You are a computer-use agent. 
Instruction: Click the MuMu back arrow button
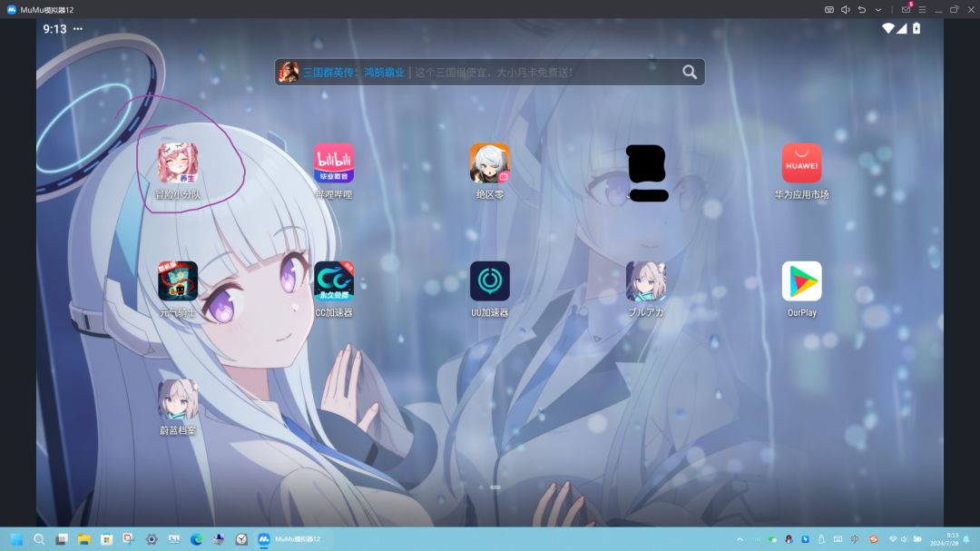click(x=862, y=9)
